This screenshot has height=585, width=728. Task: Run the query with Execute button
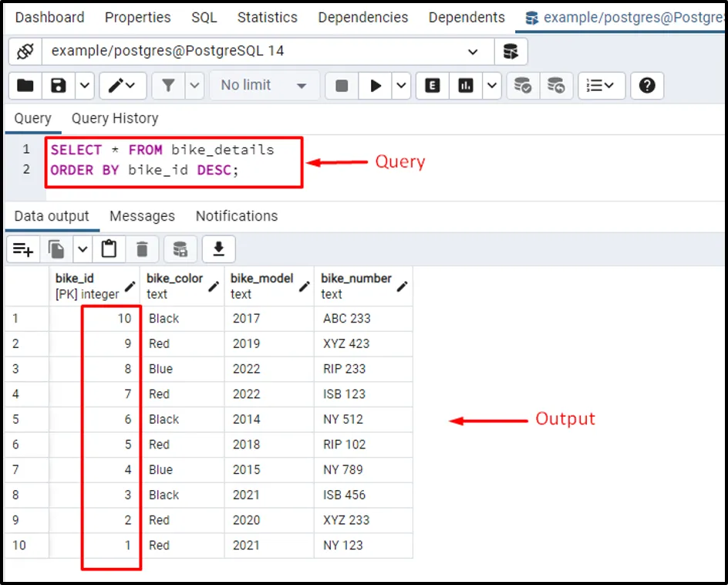point(376,86)
